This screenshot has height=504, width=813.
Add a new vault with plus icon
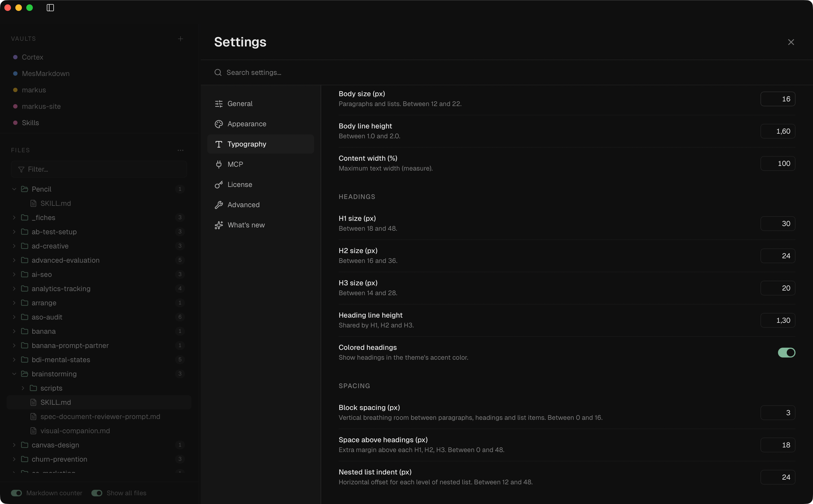click(181, 39)
